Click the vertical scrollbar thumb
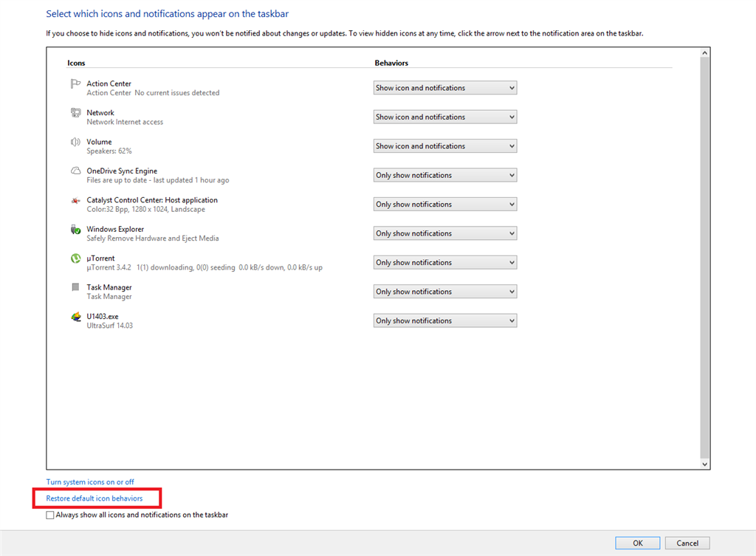 click(x=704, y=258)
